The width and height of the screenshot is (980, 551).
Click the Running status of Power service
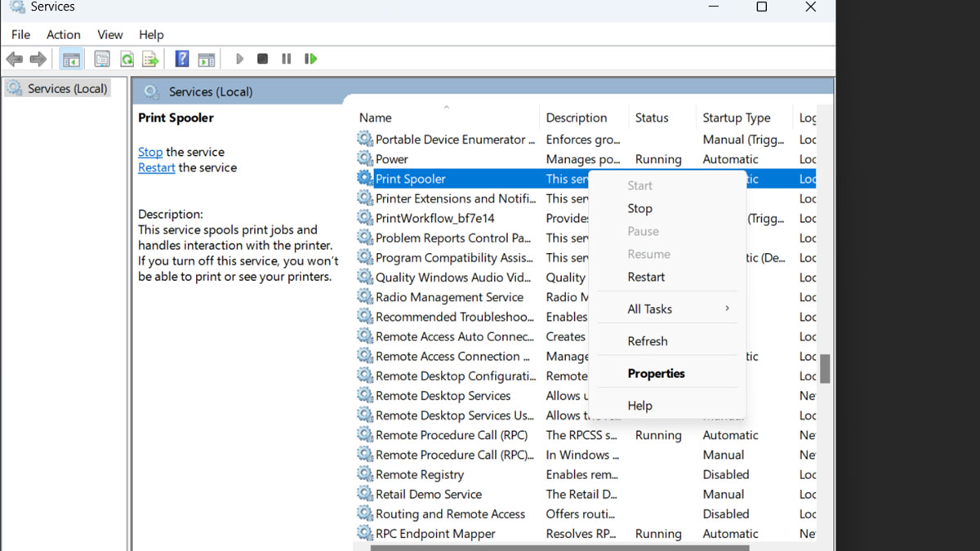click(658, 159)
